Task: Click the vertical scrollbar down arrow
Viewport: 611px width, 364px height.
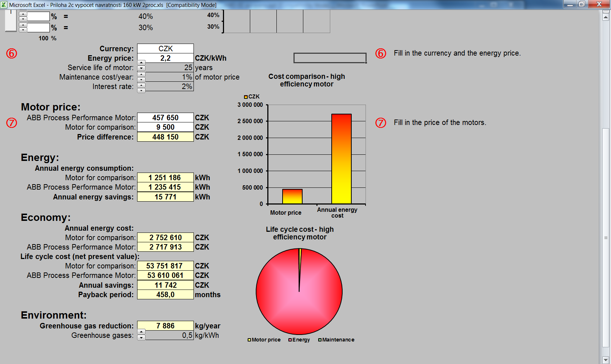Action: [x=606, y=360]
